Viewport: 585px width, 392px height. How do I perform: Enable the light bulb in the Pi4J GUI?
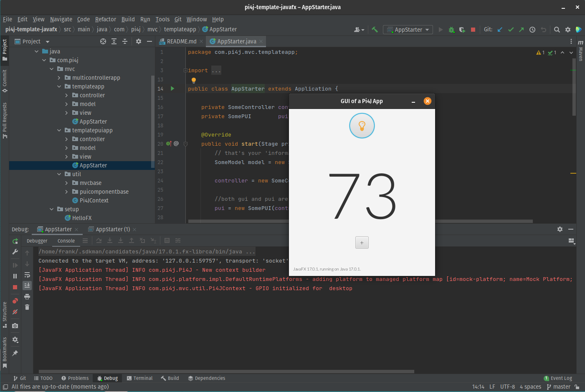pos(362,125)
